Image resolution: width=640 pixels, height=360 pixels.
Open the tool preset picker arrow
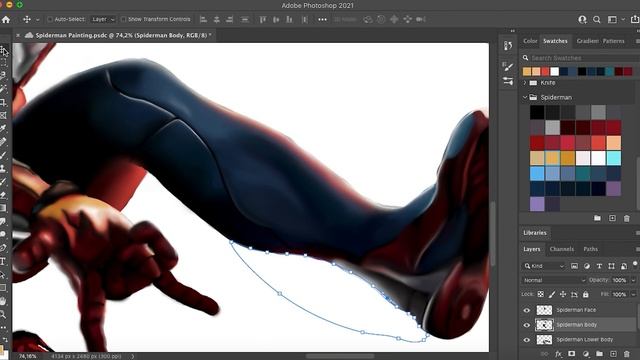tap(38, 19)
